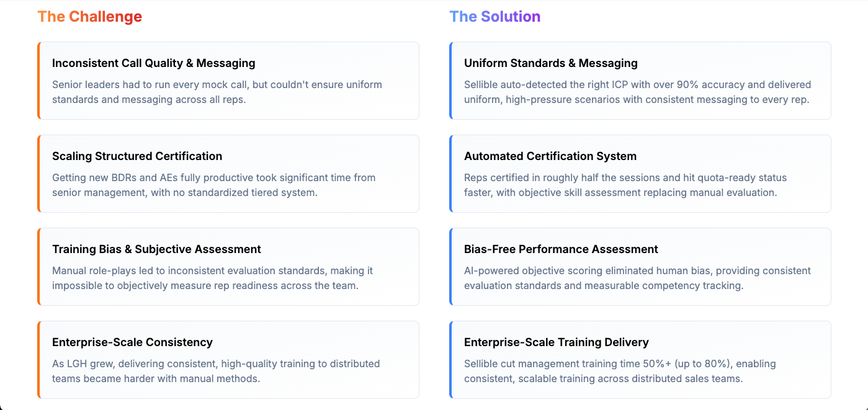The width and height of the screenshot is (868, 410).
Task: Click the Uniform Standards & Messaging title
Action: pos(550,63)
